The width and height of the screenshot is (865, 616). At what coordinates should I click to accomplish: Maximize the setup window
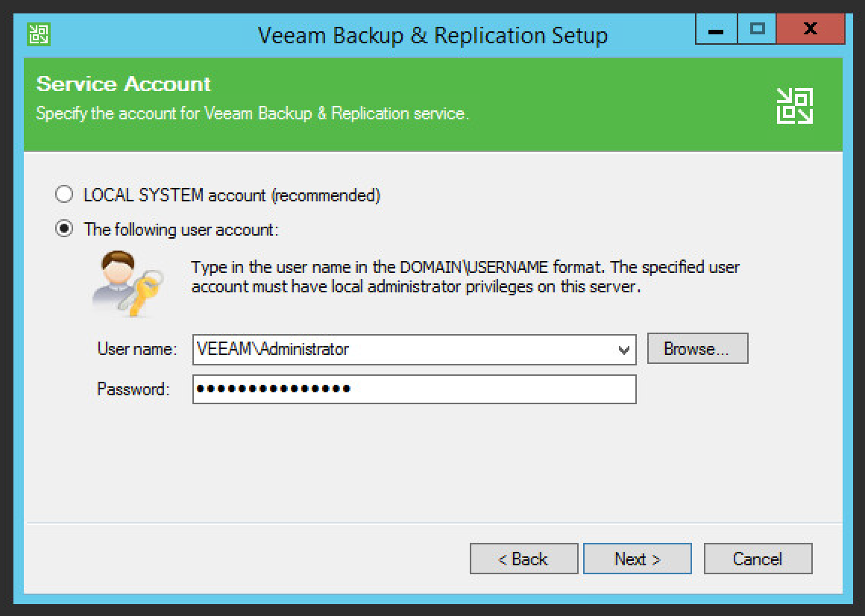757,30
